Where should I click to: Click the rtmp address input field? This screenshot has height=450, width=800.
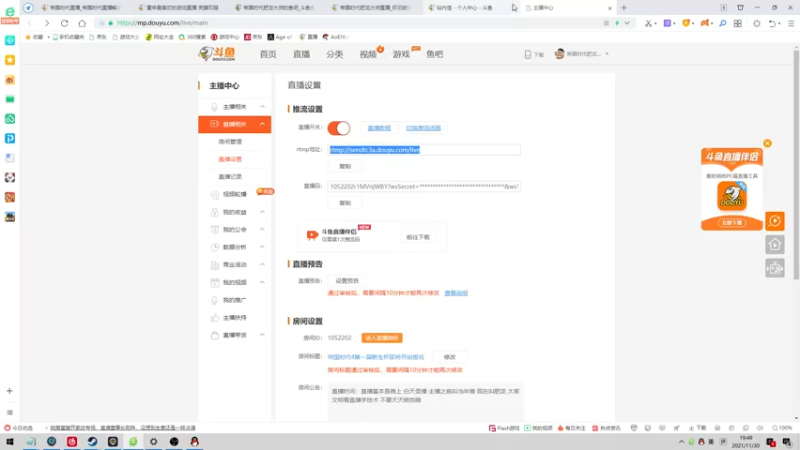pyautogui.click(x=424, y=149)
